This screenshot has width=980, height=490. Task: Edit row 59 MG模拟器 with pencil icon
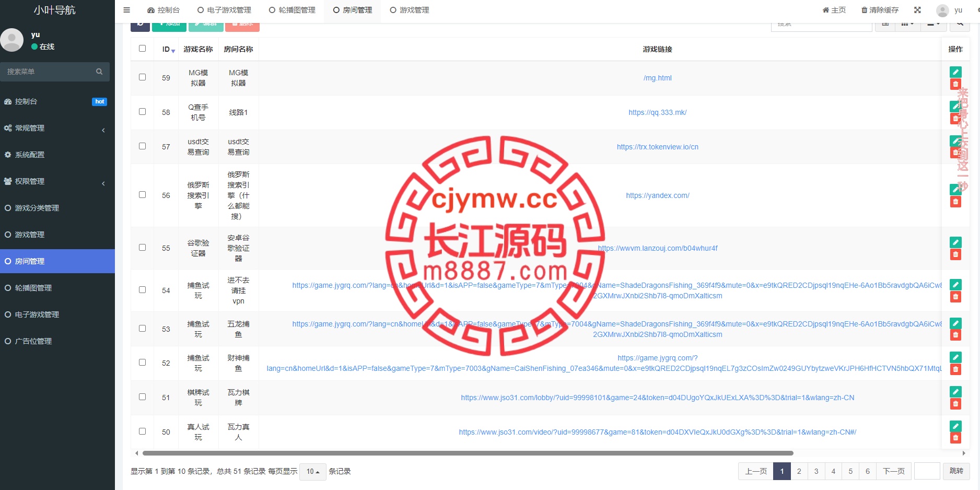(955, 72)
